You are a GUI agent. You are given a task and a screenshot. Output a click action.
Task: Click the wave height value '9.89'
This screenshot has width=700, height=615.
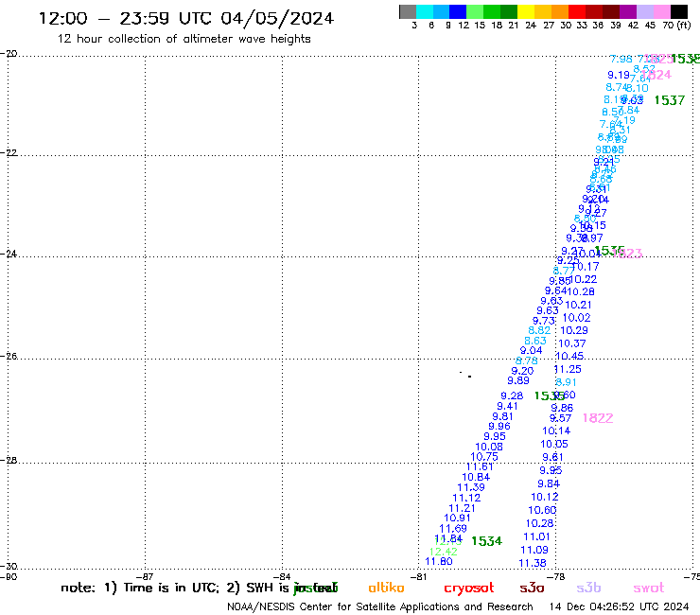point(518,380)
